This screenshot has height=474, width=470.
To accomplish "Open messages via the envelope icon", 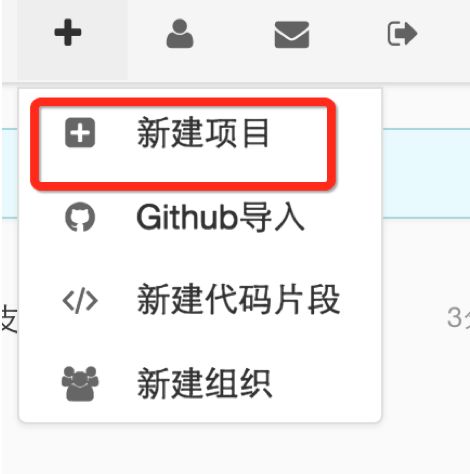I will 292,35.
